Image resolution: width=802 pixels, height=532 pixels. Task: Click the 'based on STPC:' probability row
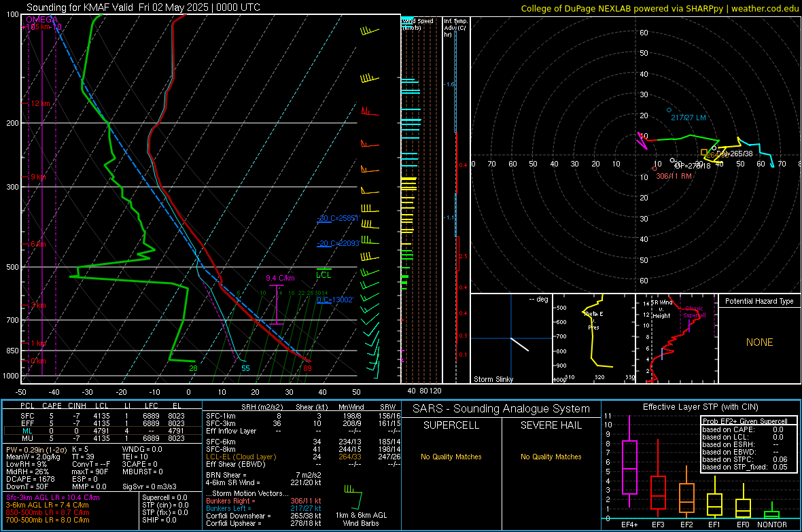[745, 459]
